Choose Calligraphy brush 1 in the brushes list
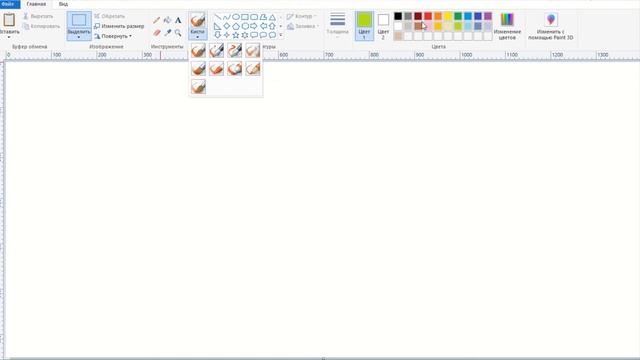640x360 pixels. click(216, 51)
